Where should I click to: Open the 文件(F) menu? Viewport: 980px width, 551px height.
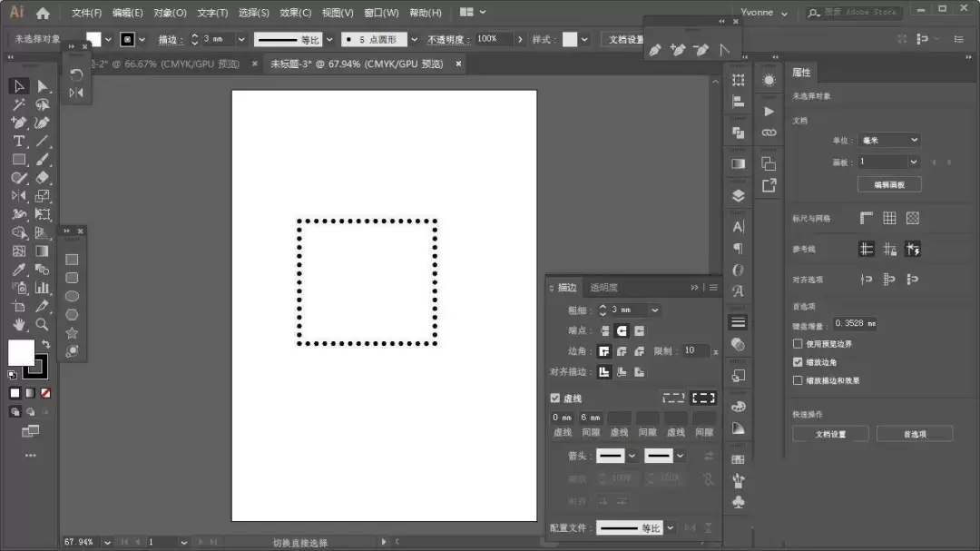point(86,13)
